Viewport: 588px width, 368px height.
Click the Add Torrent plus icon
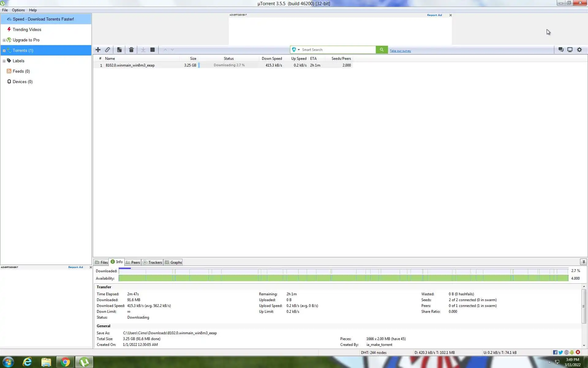(x=98, y=50)
